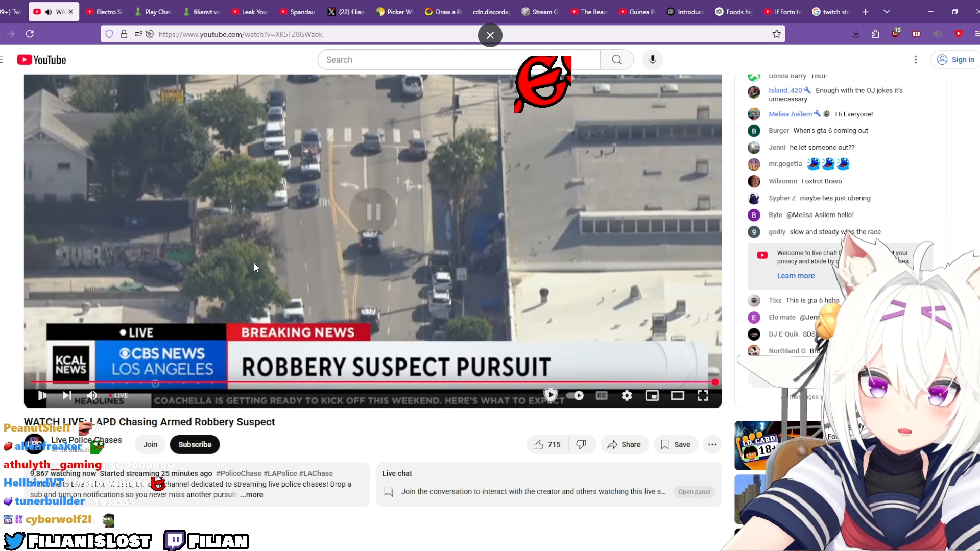This screenshot has width=980, height=551.
Task: Dislike the video with thumbs down
Action: coord(581,444)
